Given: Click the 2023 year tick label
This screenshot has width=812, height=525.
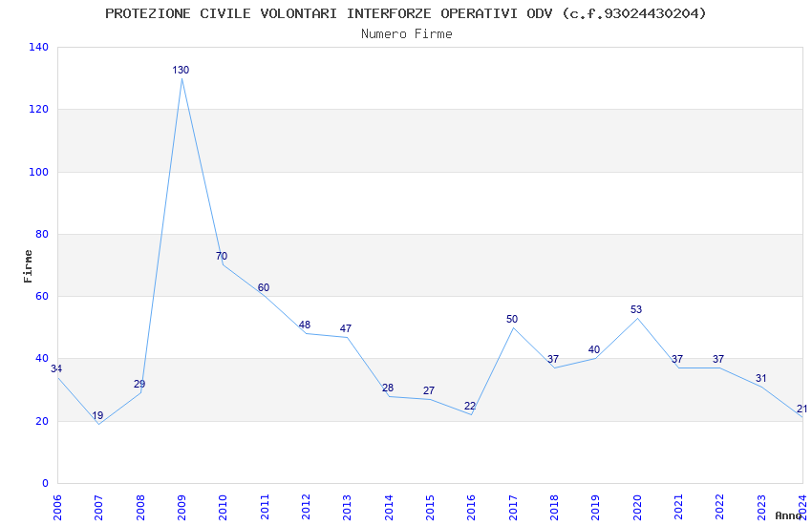Looking at the screenshot, I should [761, 507].
